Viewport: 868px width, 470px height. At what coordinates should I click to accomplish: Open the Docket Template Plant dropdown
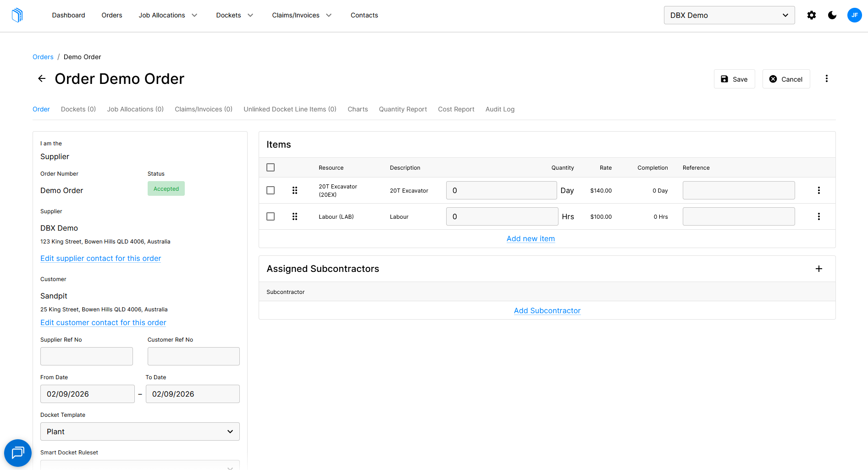pyautogui.click(x=140, y=431)
